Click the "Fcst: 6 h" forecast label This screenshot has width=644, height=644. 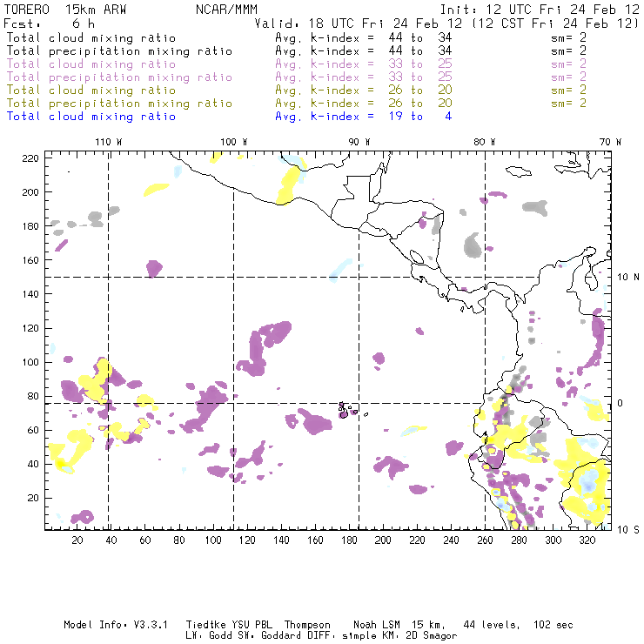point(50,23)
